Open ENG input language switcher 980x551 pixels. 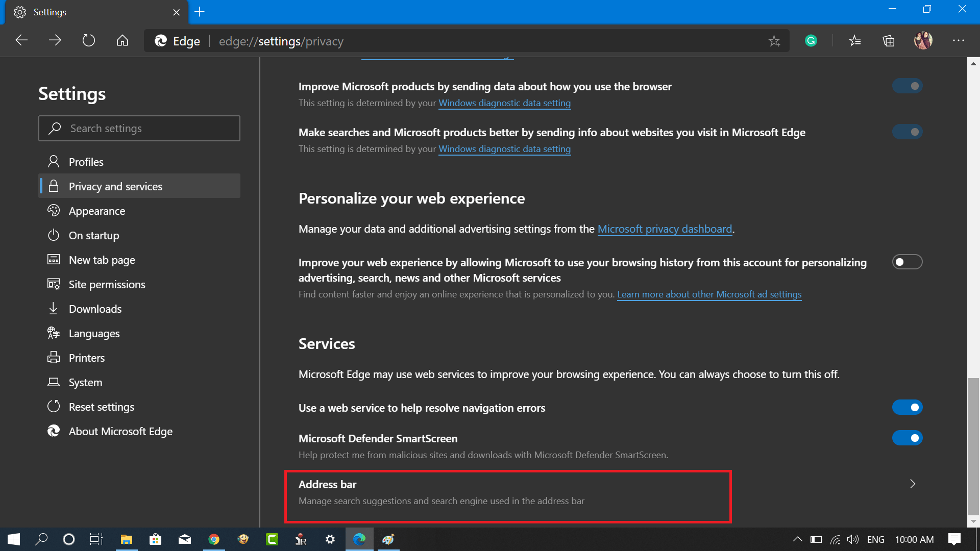pyautogui.click(x=876, y=539)
